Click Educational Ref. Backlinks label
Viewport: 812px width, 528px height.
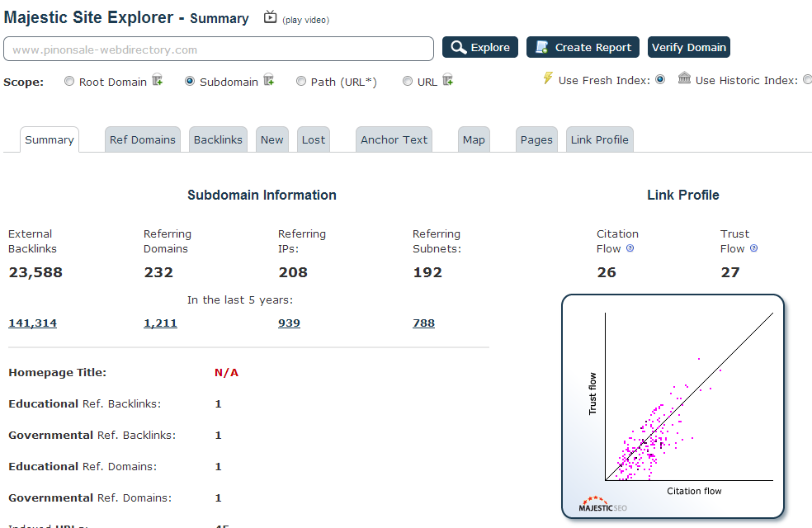(x=85, y=403)
